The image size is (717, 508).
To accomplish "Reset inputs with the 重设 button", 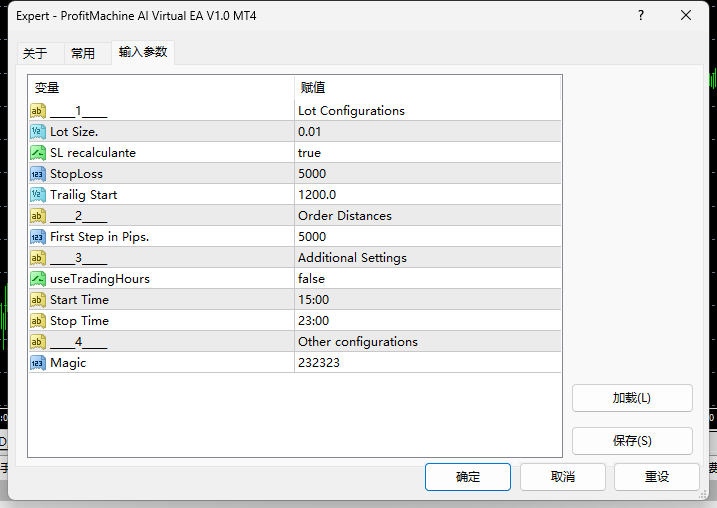I will tap(657, 477).
